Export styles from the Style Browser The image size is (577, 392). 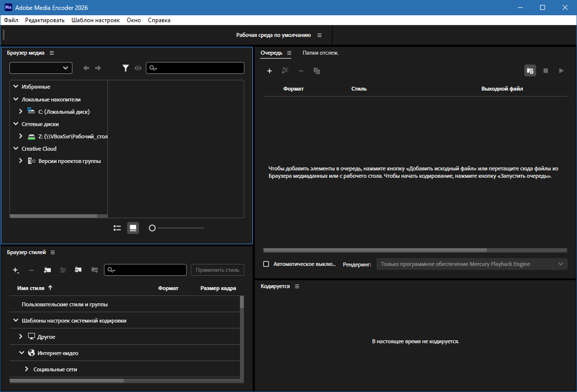coord(95,270)
